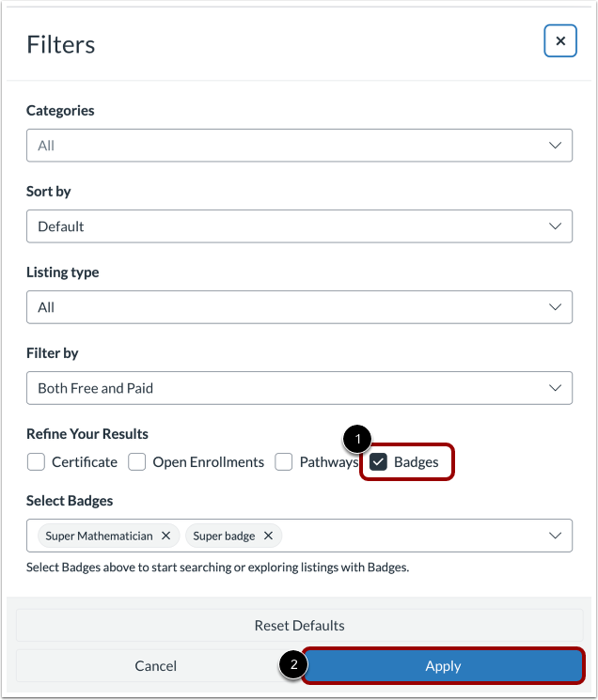598x700 pixels.
Task: Open the Categories All dropdown
Action: (x=299, y=146)
